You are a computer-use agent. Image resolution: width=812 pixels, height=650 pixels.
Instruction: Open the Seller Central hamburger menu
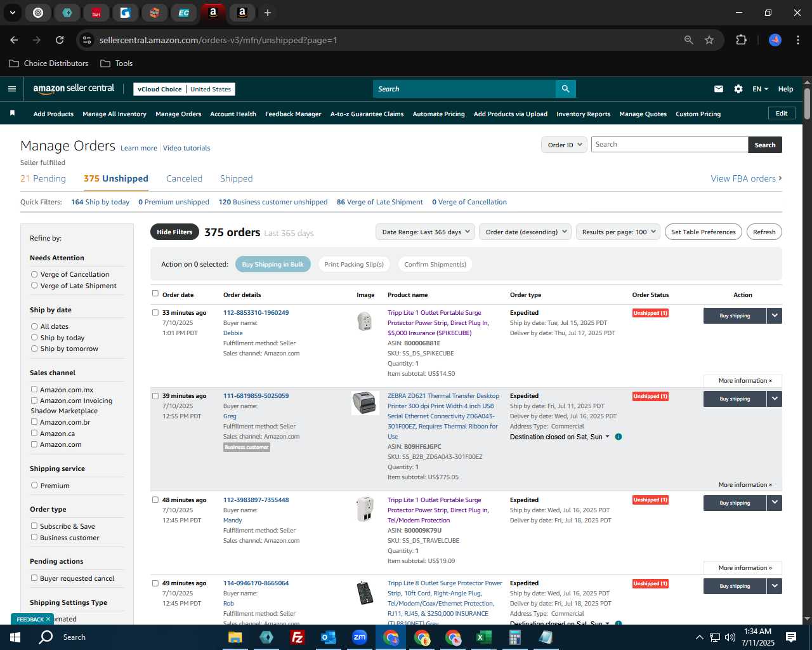pyautogui.click(x=12, y=89)
